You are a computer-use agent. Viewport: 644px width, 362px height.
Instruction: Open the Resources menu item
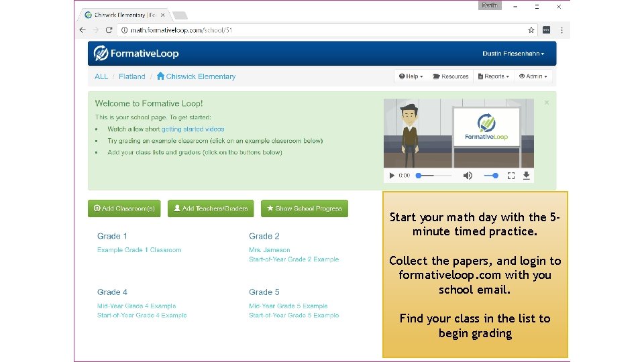click(x=451, y=76)
